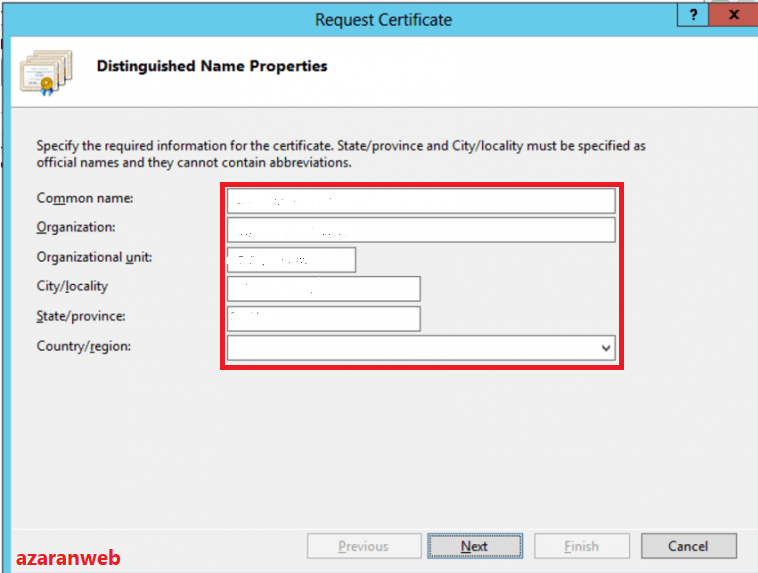The height and width of the screenshot is (573, 758).
Task: Expand the Country/region dropdown arrow
Action: [605, 348]
